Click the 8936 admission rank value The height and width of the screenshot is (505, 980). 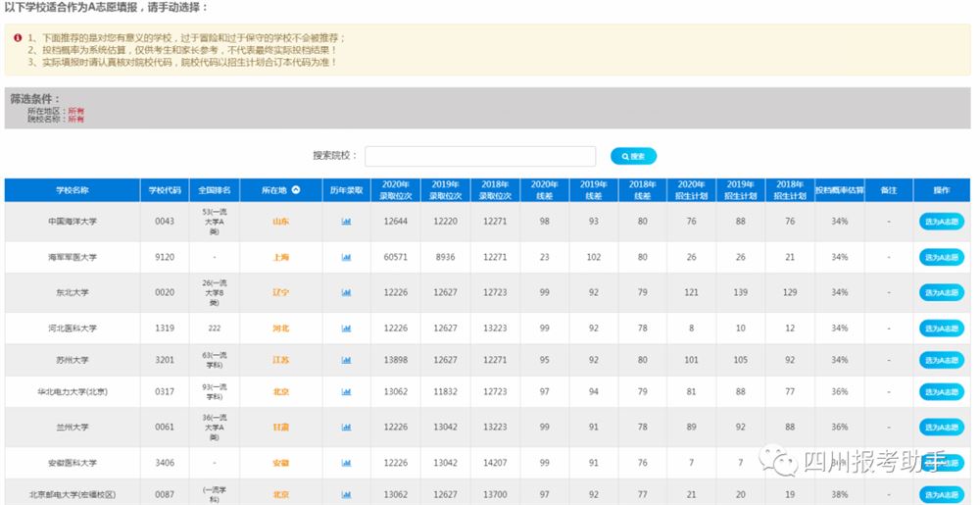point(446,258)
